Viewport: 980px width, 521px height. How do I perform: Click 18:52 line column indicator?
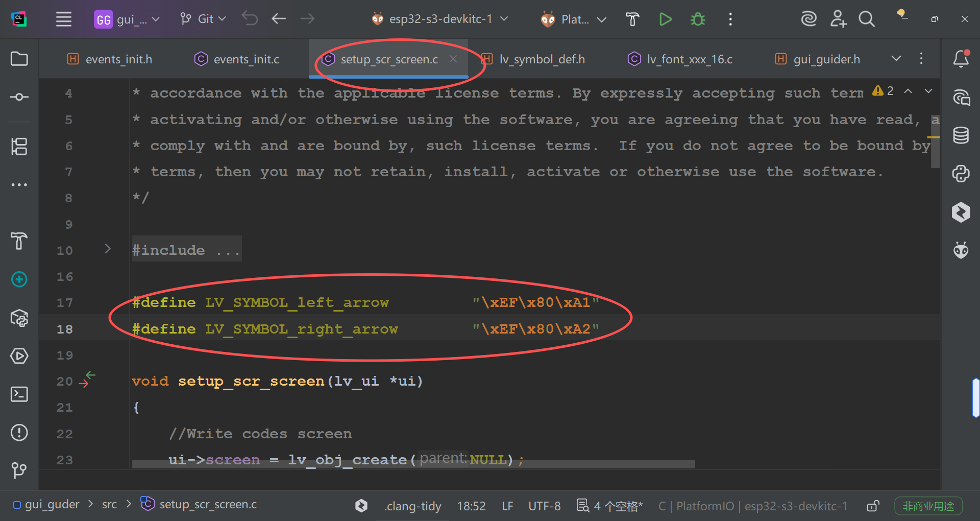[x=471, y=506]
